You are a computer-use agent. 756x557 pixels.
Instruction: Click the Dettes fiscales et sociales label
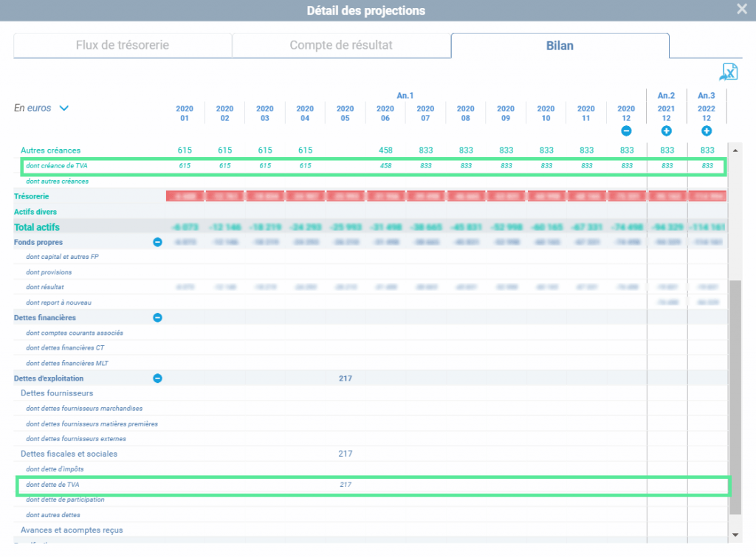tap(69, 454)
